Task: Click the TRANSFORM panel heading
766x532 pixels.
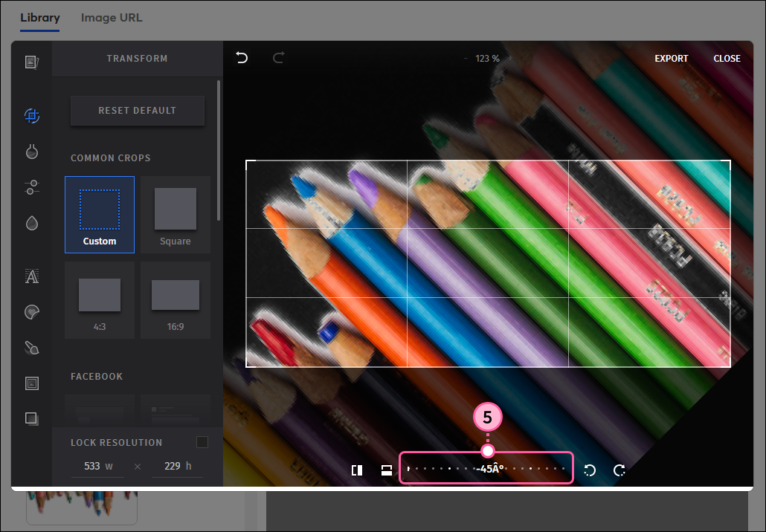Action: coord(138,59)
